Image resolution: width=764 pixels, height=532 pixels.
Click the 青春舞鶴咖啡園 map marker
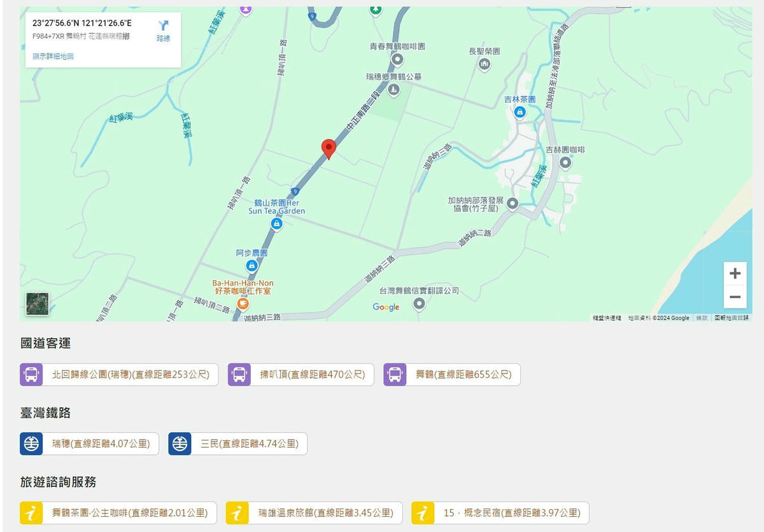397,60
